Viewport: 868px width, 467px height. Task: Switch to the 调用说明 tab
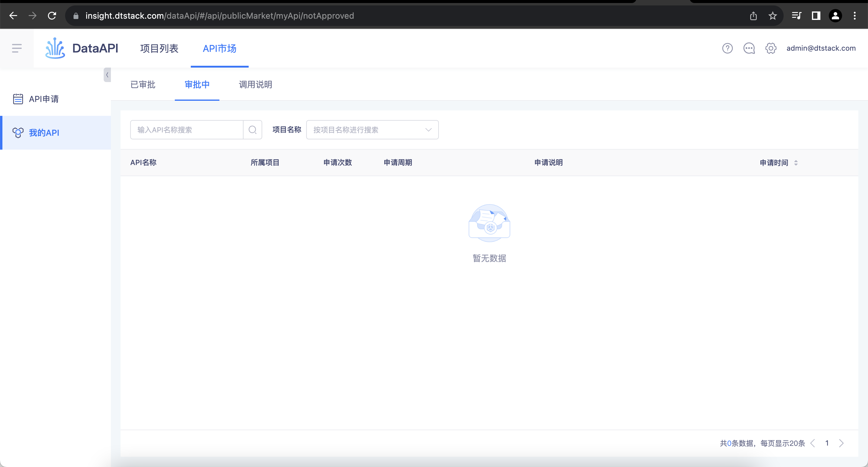tap(255, 84)
